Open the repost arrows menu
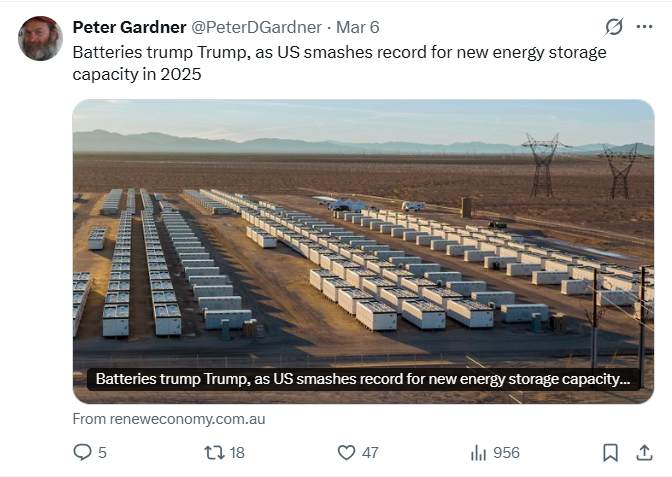 tap(214, 453)
